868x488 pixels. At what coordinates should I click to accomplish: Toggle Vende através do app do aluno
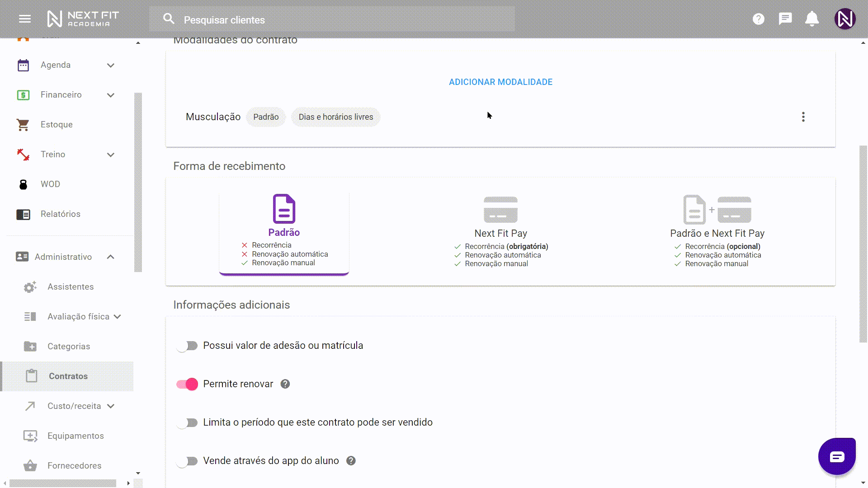(187, 461)
